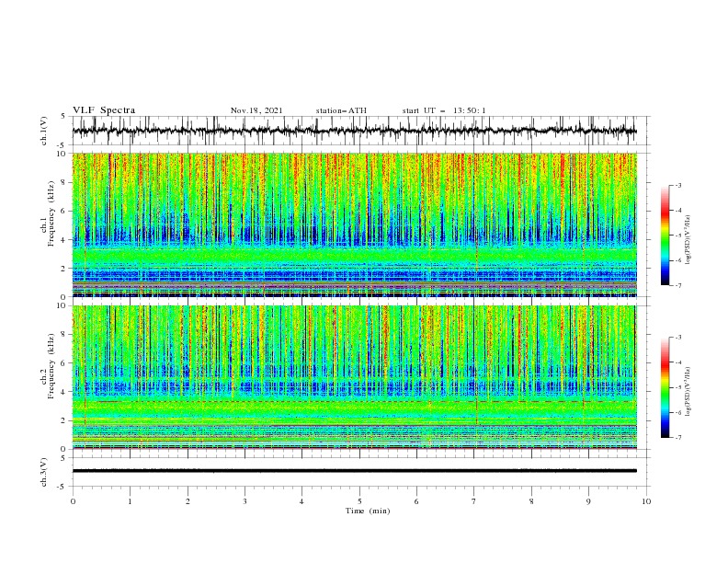Click the time axis tick label "0"
The width and height of the screenshot is (728, 563).
point(73,501)
